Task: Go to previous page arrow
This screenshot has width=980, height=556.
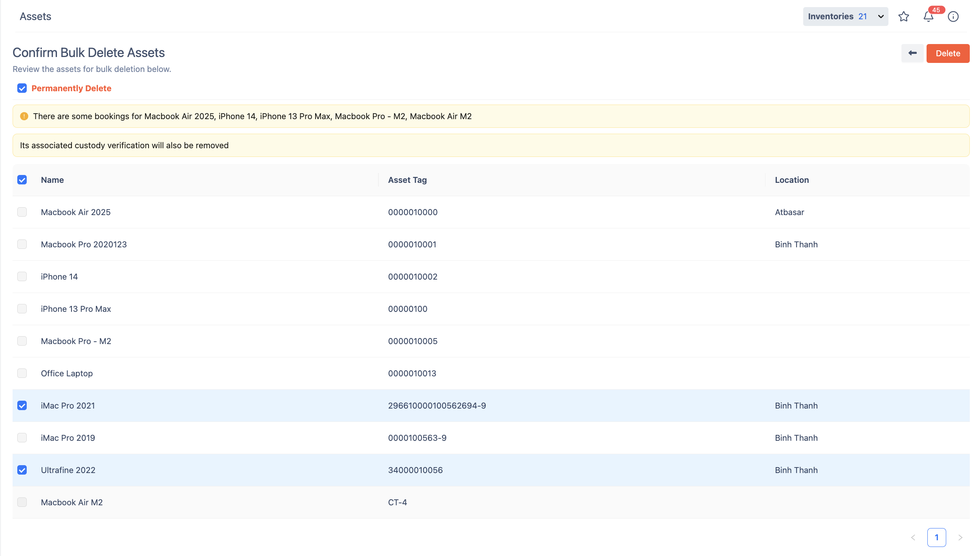Action: point(913,538)
